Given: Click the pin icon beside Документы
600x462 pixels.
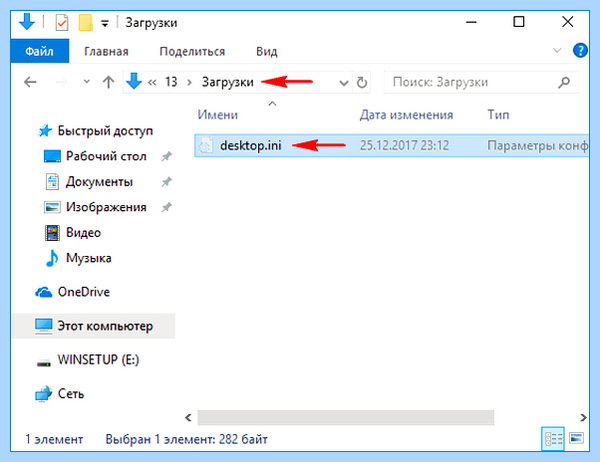Looking at the screenshot, I should 166,182.
